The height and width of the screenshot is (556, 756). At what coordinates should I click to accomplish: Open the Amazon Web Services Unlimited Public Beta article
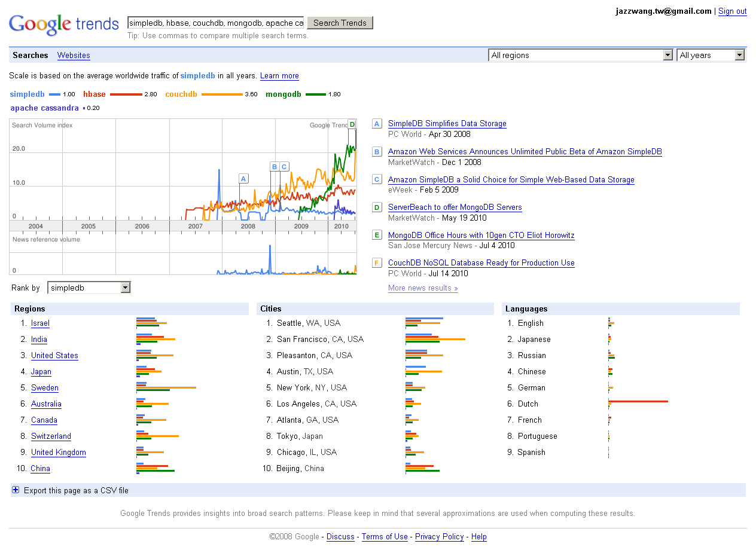pos(525,152)
